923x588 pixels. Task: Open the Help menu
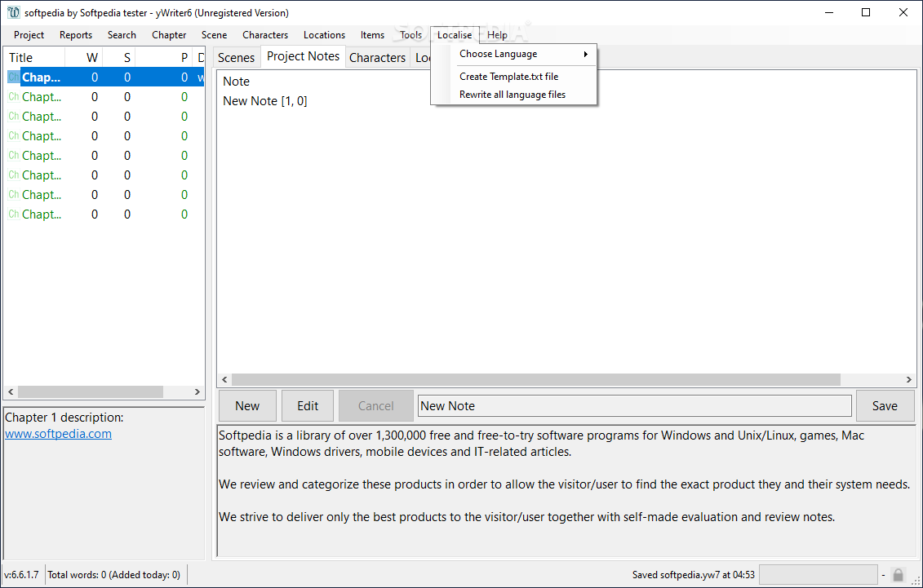point(497,35)
